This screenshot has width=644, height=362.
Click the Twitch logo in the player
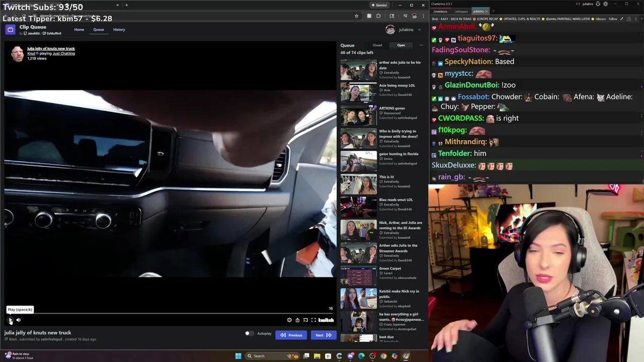tap(326, 320)
